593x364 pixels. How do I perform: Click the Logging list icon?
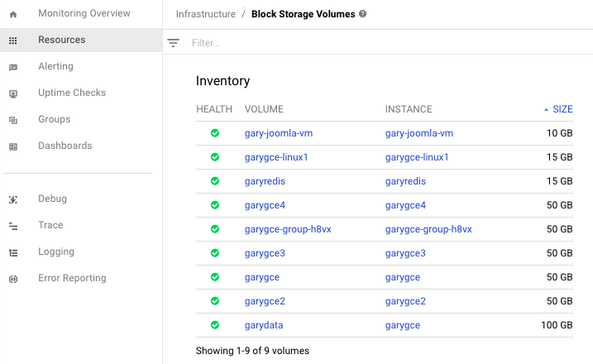[13, 252]
